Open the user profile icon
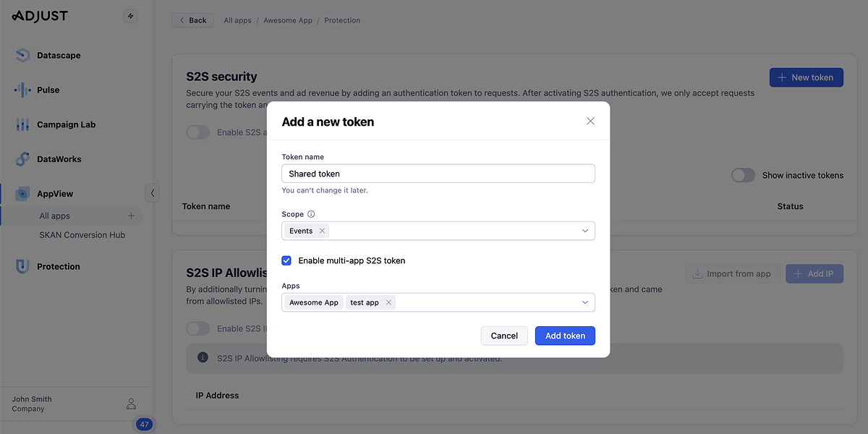Viewport: 868px width, 434px height. 131,404
